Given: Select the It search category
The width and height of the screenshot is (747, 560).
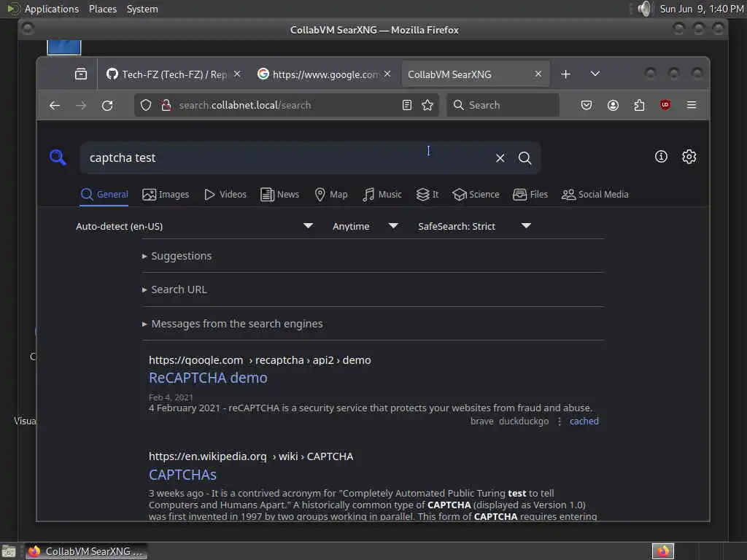Looking at the screenshot, I should coord(427,194).
